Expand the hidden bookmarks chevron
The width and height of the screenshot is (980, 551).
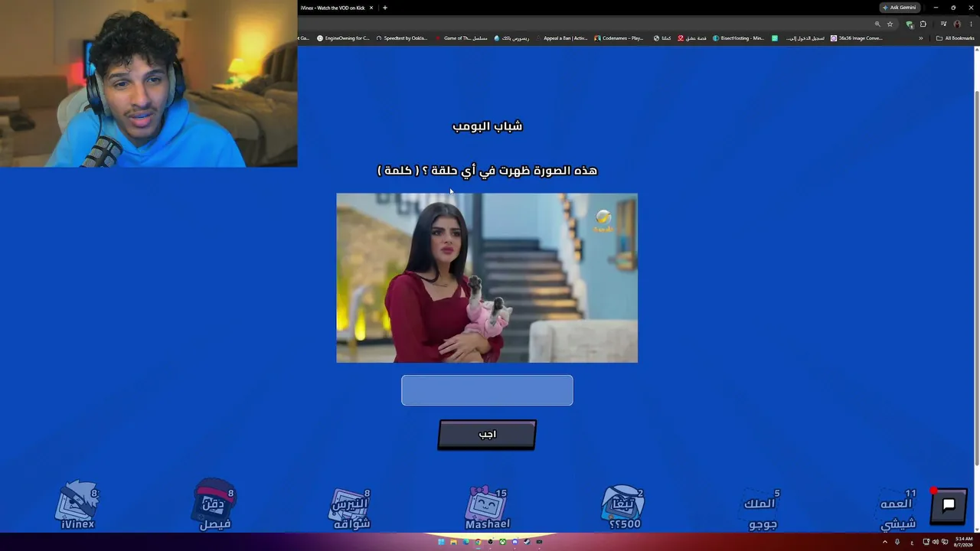(x=921, y=38)
